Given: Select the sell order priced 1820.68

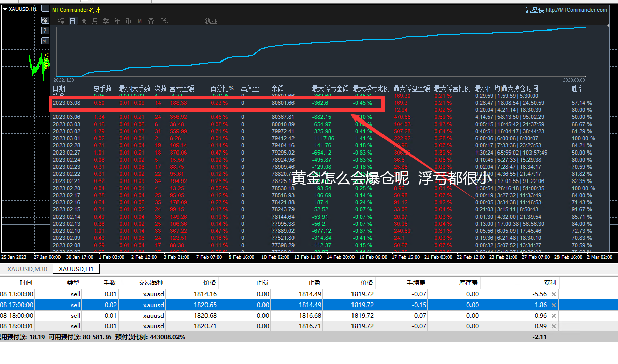Looking at the screenshot, I should pos(309,316).
